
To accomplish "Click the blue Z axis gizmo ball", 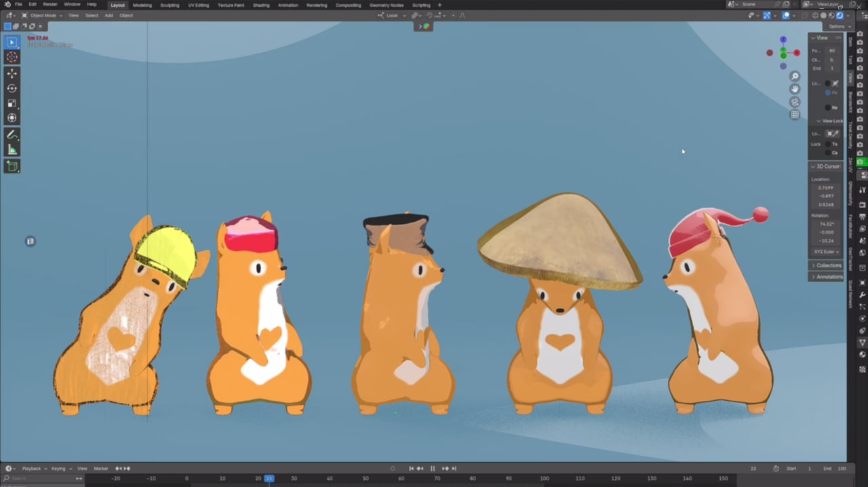I will tap(783, 40).
